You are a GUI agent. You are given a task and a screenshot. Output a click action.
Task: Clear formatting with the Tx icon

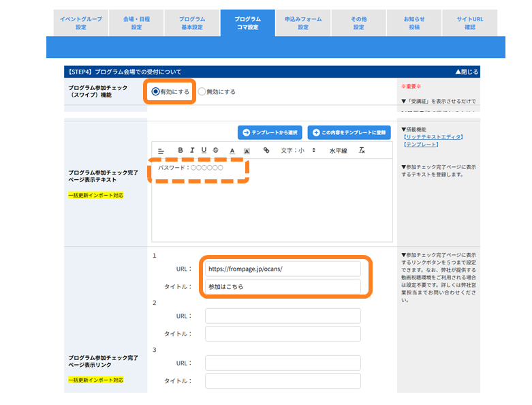click(362, 150)
